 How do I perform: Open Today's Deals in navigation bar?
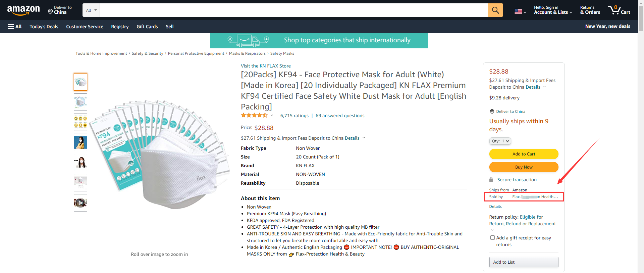point(44,27)
